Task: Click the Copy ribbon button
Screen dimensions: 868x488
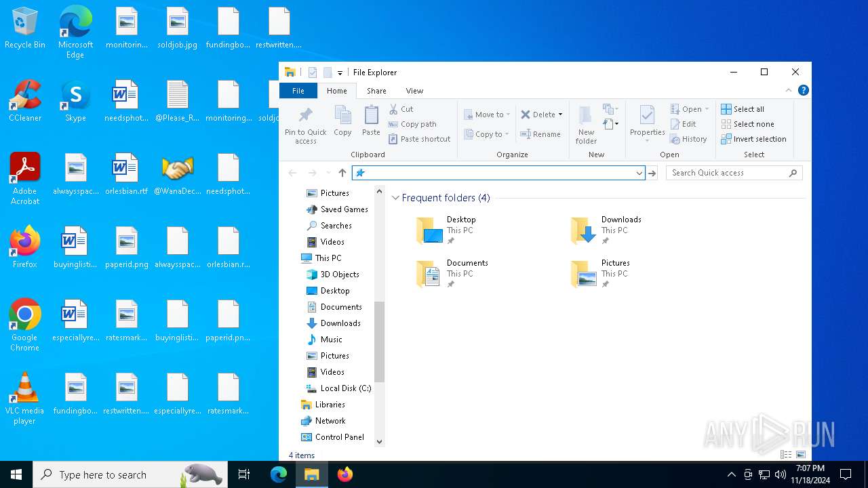Action: 342,121
